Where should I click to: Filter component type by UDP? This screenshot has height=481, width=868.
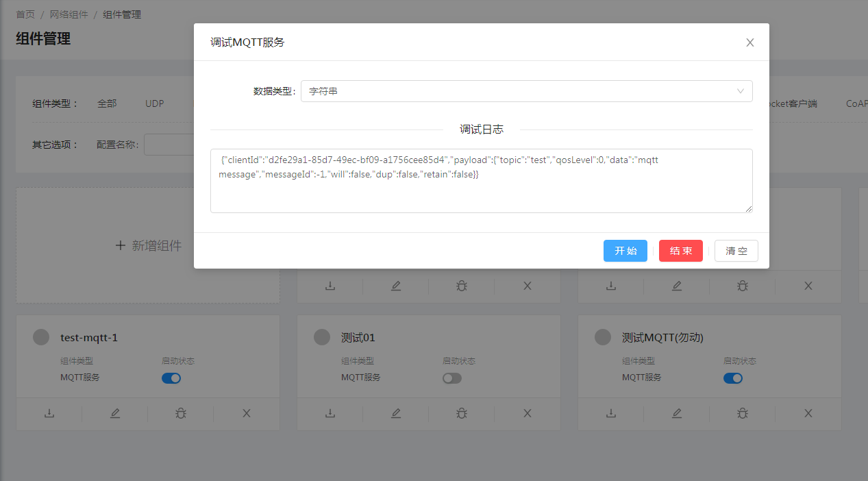[155, 103]
